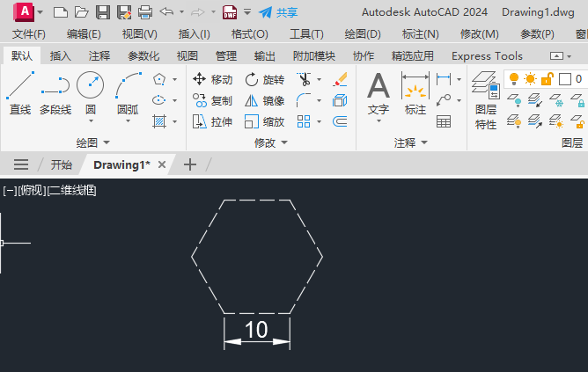Click the Stretch (拉伸) button

212,121
